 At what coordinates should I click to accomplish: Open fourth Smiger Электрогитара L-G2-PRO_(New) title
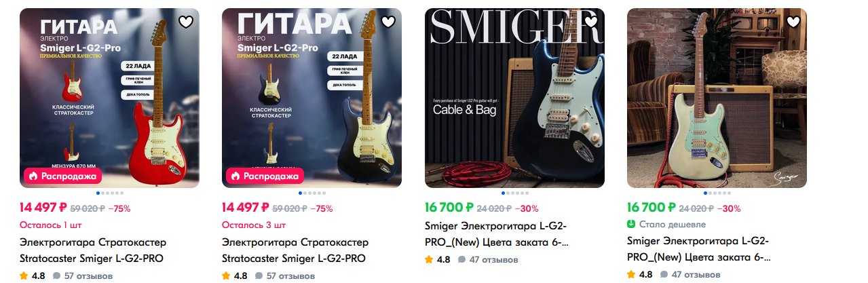[699, 250]
